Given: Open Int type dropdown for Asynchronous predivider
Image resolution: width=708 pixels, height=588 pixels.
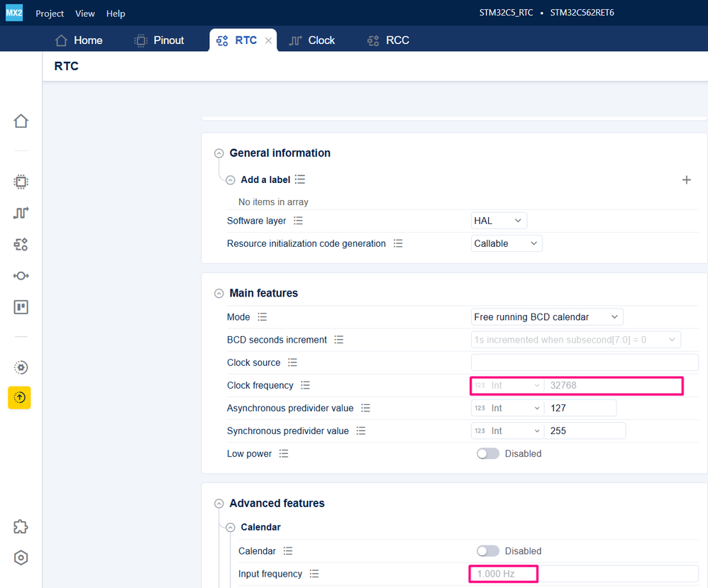Looking at the screenshot, I should [x=507, y=409].
